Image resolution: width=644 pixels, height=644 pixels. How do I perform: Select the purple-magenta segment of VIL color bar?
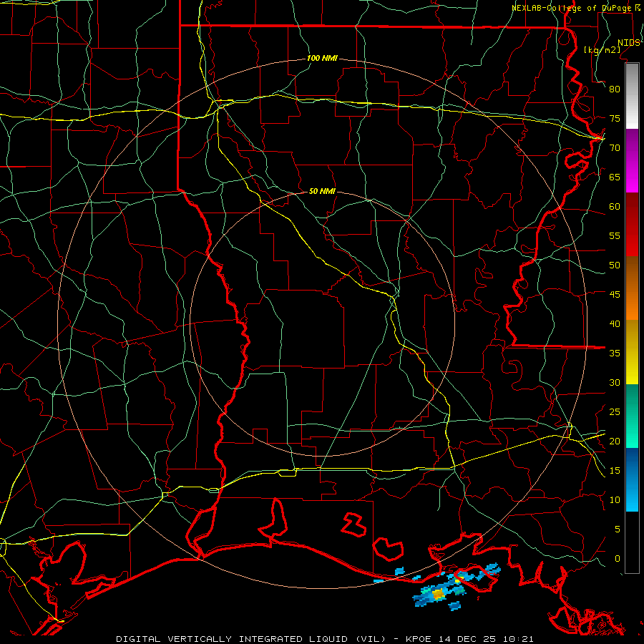pyautogui.click(x=632, y=161)
